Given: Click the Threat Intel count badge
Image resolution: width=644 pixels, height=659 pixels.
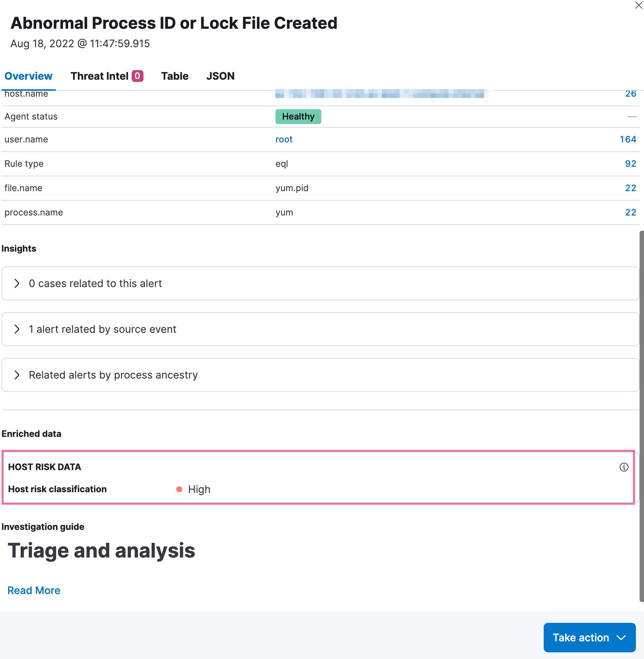Looking at the screenshot, I should click(x=137, y=76).
